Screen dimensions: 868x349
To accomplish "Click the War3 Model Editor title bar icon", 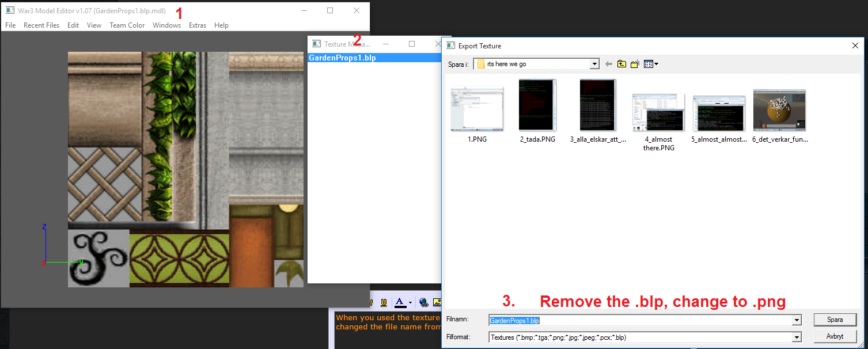I will pos(10,10).
